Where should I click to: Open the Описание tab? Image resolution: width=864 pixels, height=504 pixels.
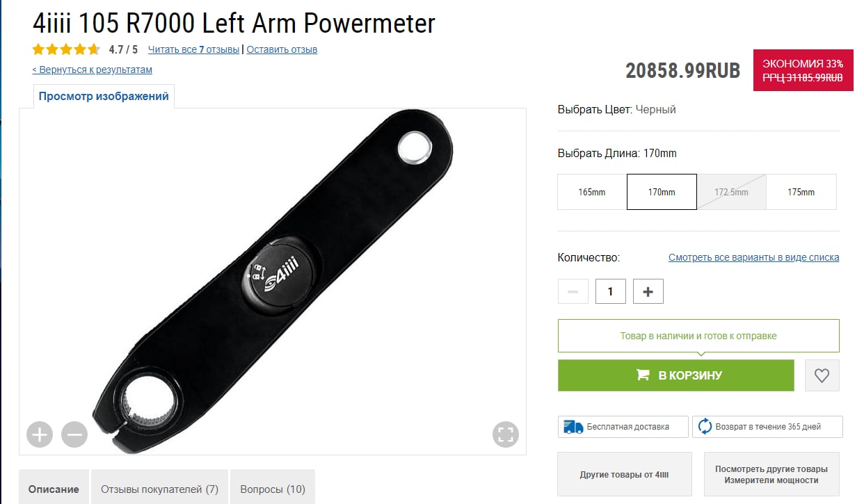pos(54,489)
